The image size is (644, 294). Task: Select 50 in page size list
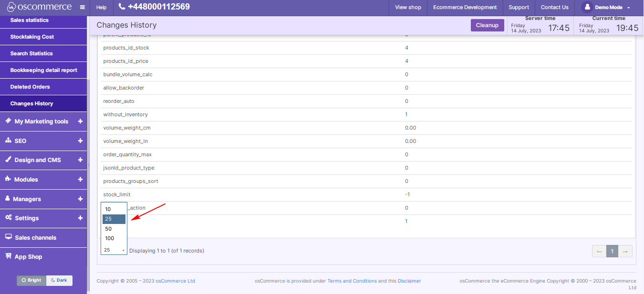[114, 229]
